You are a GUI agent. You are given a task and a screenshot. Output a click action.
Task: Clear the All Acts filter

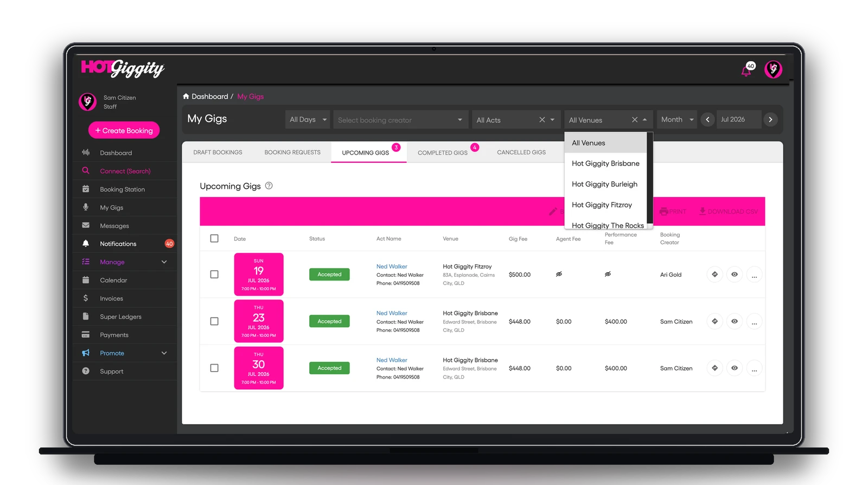tap(542, 120)
